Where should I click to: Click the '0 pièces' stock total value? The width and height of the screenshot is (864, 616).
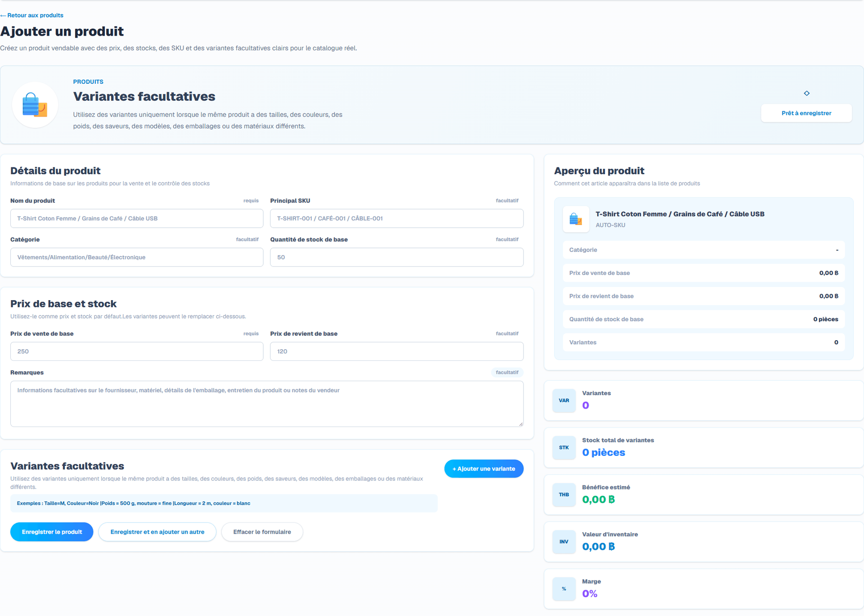click(603, 453)
